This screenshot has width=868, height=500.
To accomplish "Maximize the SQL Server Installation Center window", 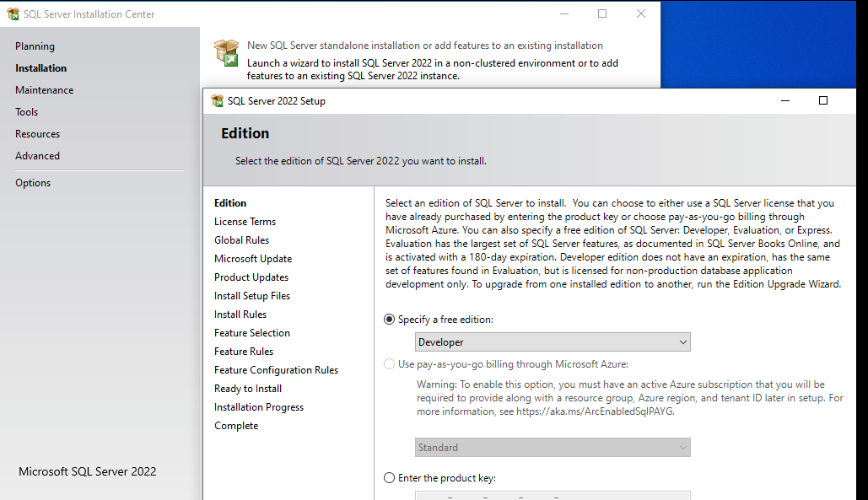I will click(602, 13).
